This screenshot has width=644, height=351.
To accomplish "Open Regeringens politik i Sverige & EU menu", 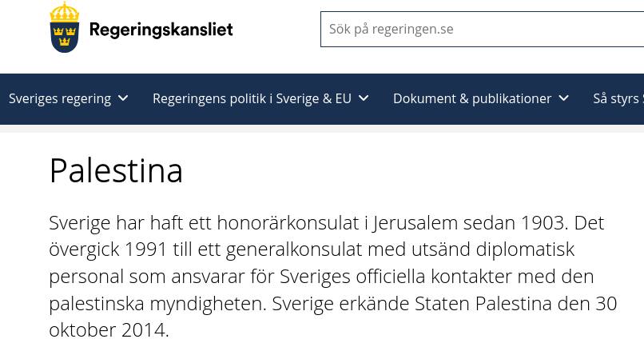I will tap(252, 98).
